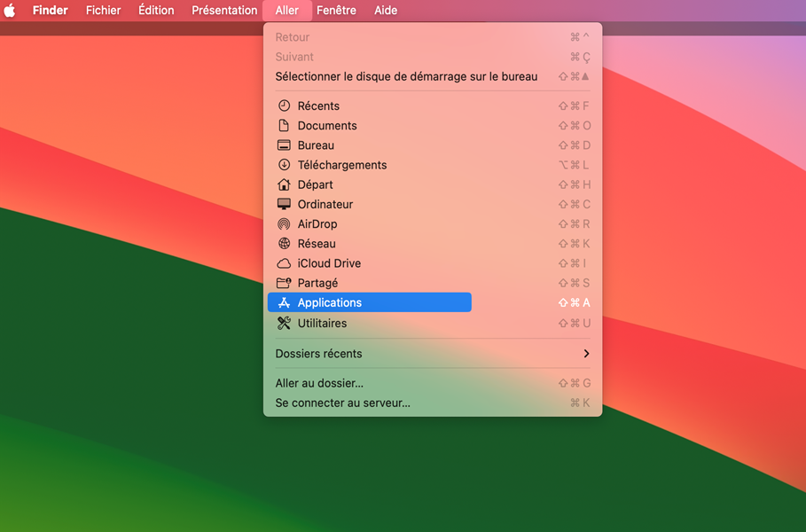806x532 pixels.
Task: Select Aller au dossier… menu entry
Action: (x=319, y=383)
